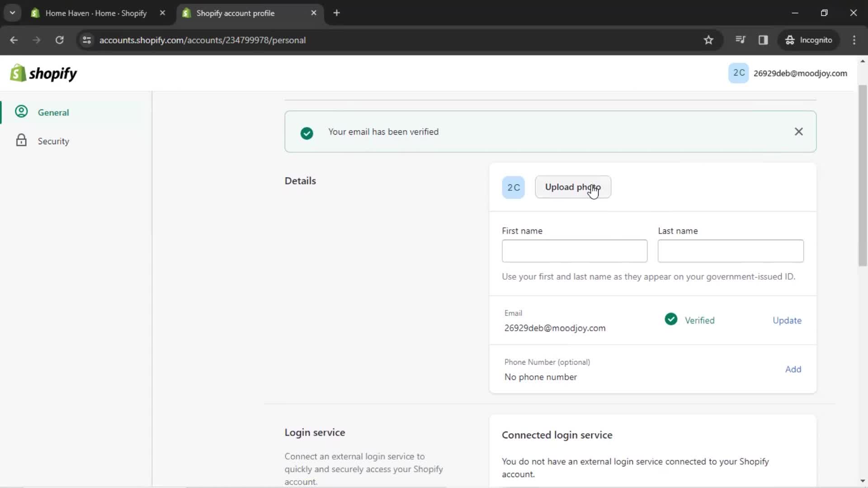This screenshot has height=488, width=868.
Task: Click the account avatar initials icon
Action: click(739, 73)
